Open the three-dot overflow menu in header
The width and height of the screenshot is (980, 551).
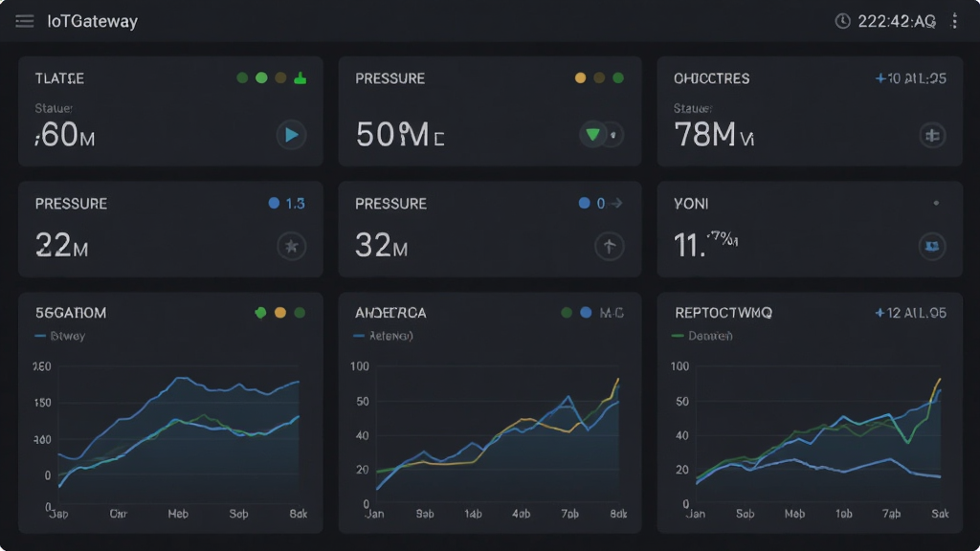[954, 21]
